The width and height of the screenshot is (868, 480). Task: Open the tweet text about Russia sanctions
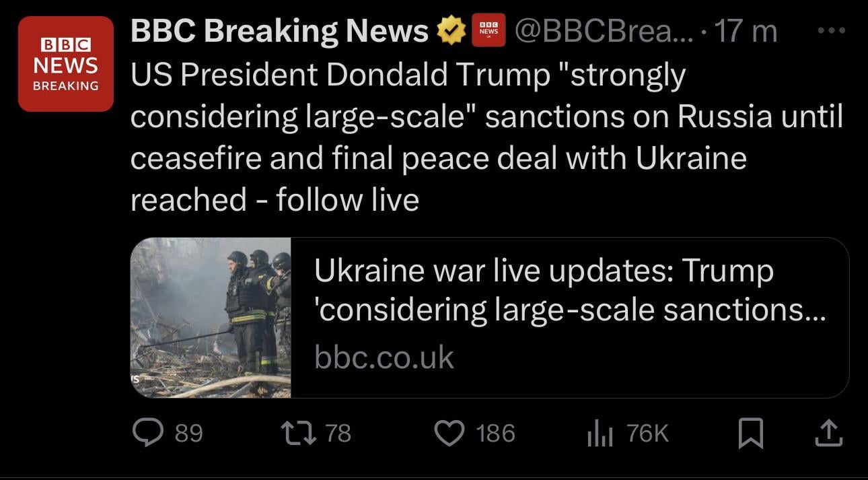[486, 137]
